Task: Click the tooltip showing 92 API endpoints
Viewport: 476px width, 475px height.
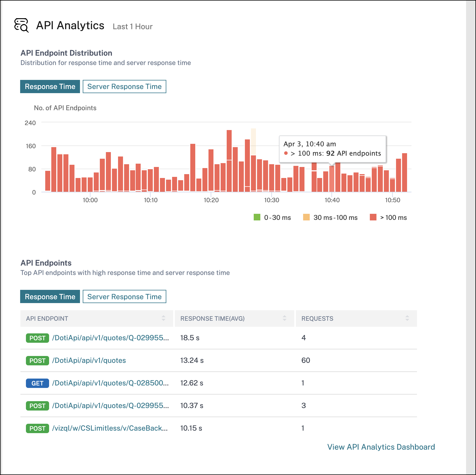Action: pyautogui.click(x=332, y=149)
